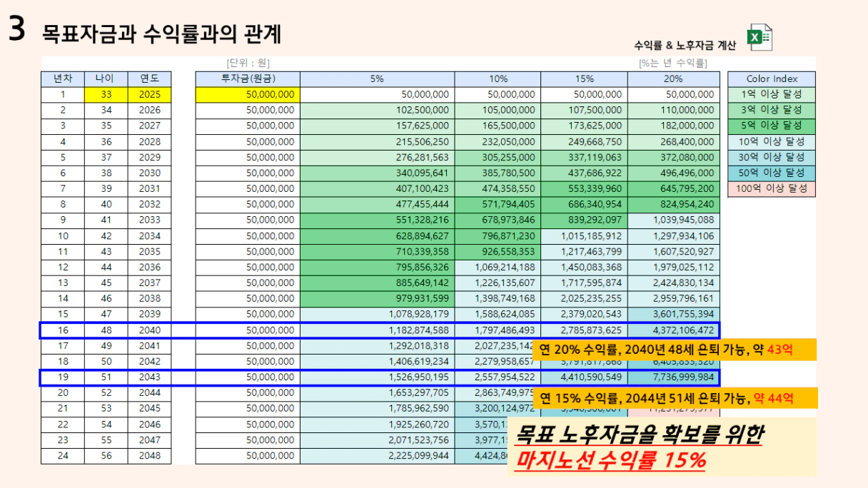Select the '5억 이상 달성' color swatch
This screenshot has height=488, width=868.
click(771, 126)
